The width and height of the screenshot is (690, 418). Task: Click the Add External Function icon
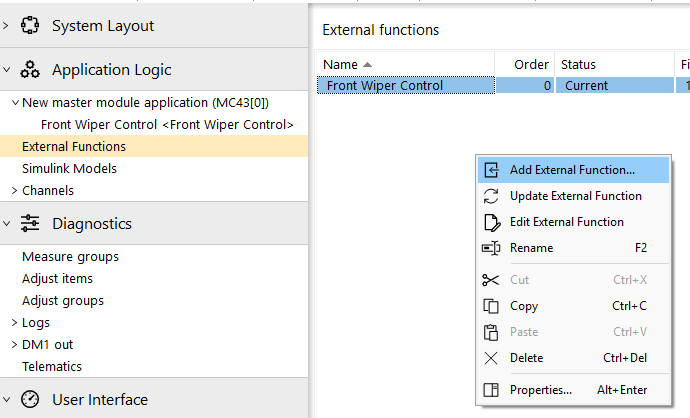coord(491,170)
